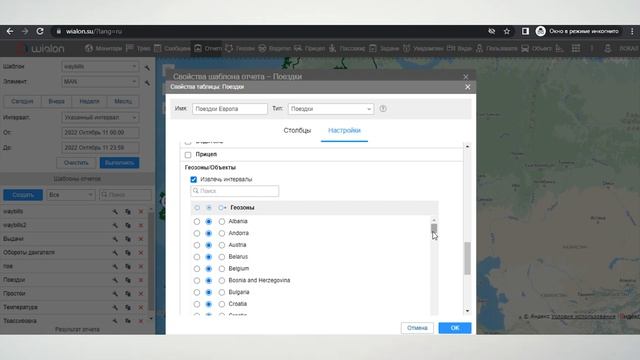Viewport: 640px width, 360px height.
Task: Reload the wialon.su page
Action: pos(40,31)
